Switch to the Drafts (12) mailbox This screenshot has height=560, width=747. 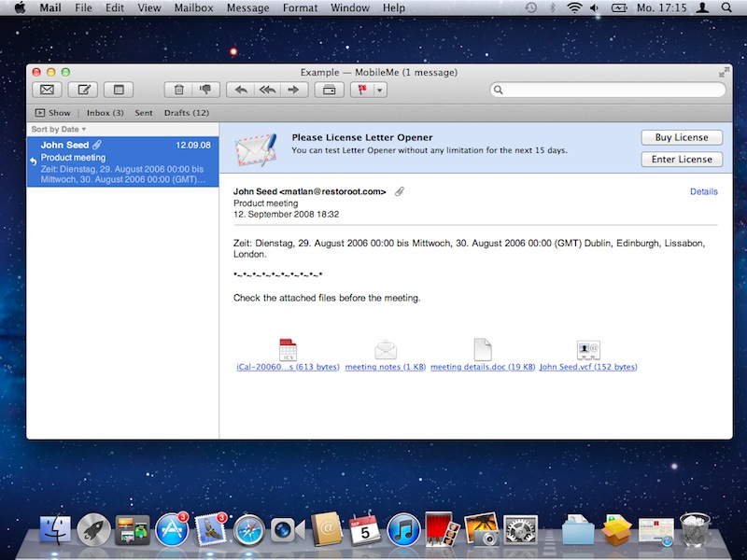[x=186, y=113]
